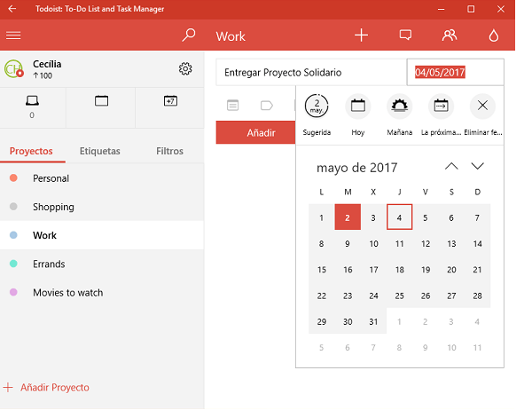The image size is (532, 410).
Task: Open the next 7 days icon
Action: pyautogui.click(x=170, y=101)
